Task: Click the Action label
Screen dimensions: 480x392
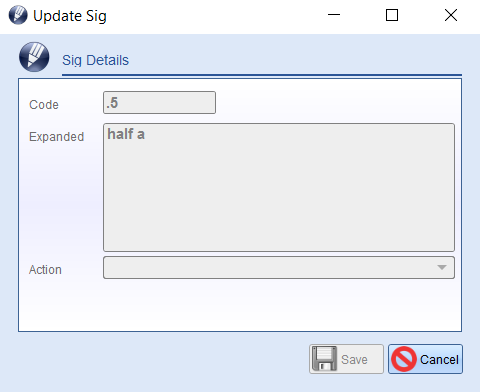Action: point(45,270)
